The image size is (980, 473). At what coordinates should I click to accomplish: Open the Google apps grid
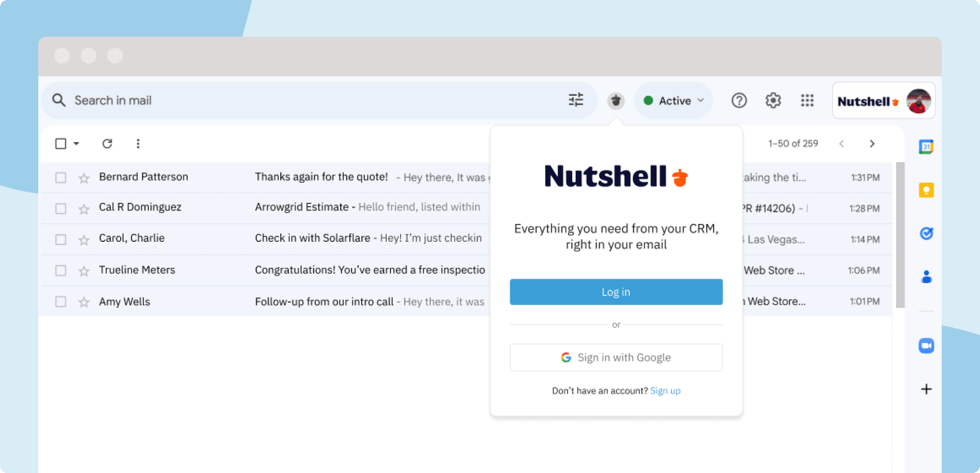(x=807, y=101)
